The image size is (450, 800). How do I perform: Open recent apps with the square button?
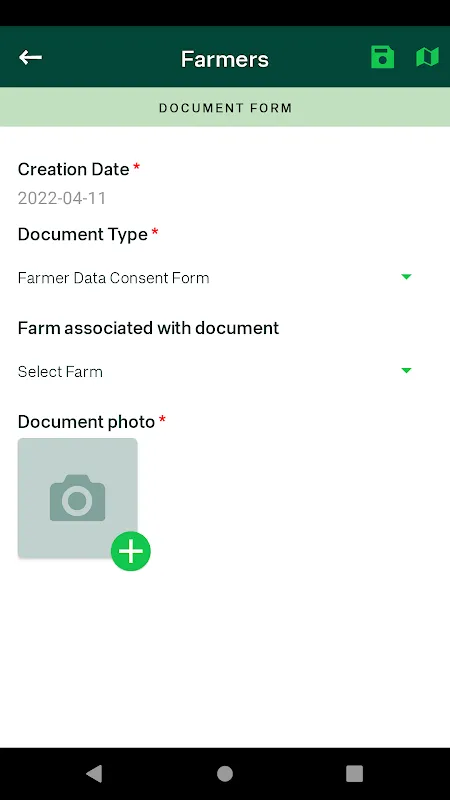tap(354, 773)
